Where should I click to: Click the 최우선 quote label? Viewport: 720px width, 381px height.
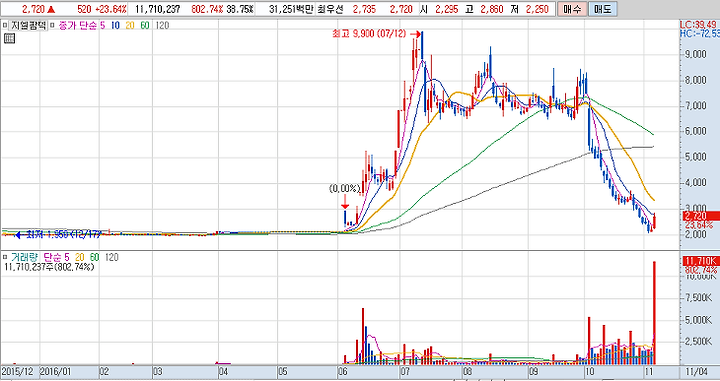330,9
